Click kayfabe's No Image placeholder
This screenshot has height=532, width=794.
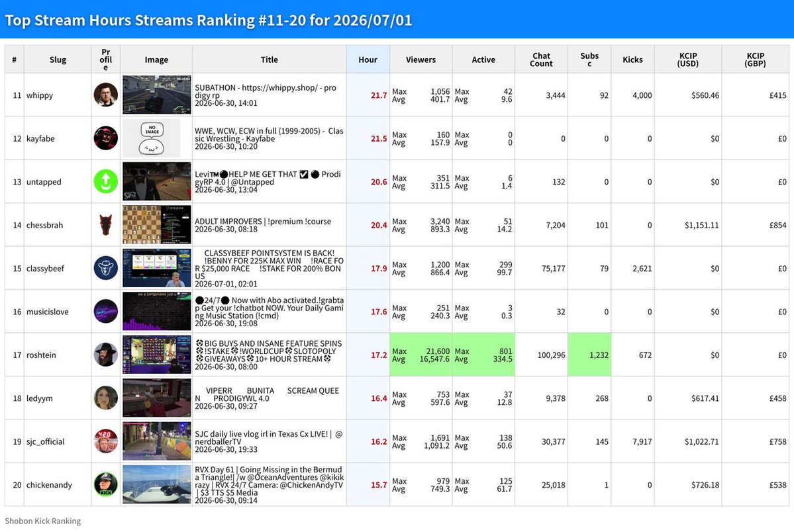[152, 138]
